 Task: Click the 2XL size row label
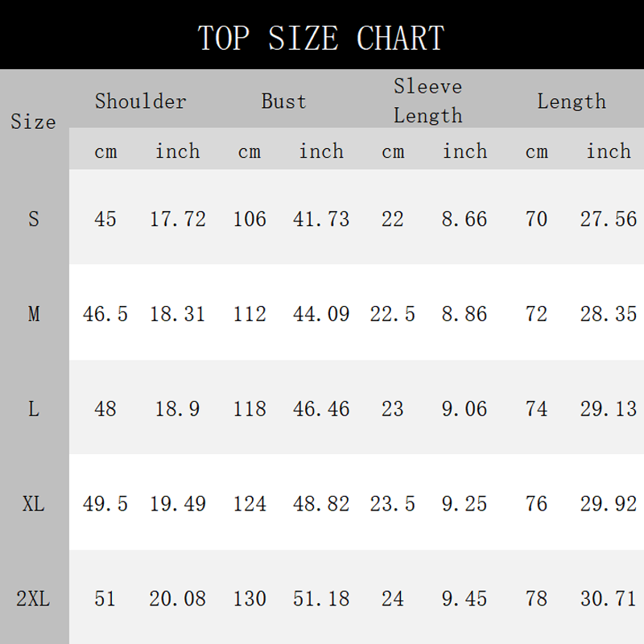(33, 599)
